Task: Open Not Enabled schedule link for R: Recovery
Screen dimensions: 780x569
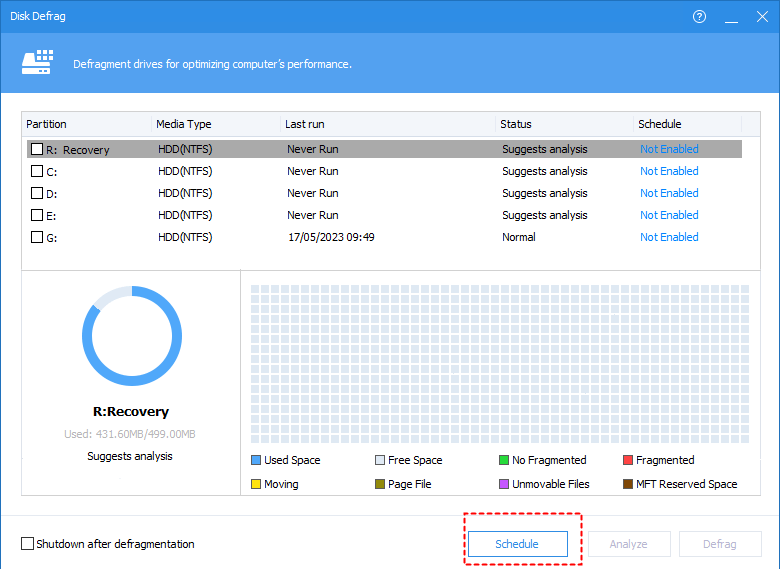Action: pyautogui.click(x=669, y=149)
